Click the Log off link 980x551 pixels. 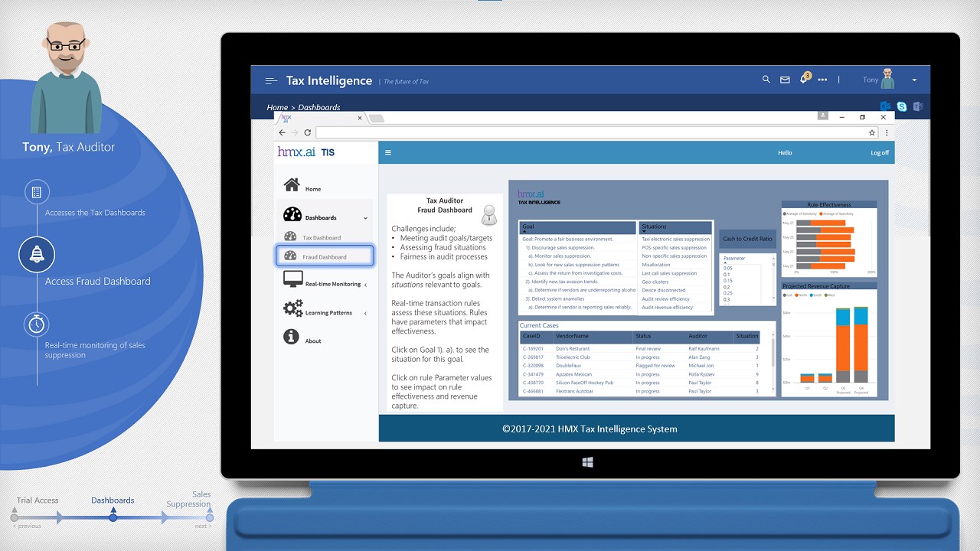tap(880, 153)
